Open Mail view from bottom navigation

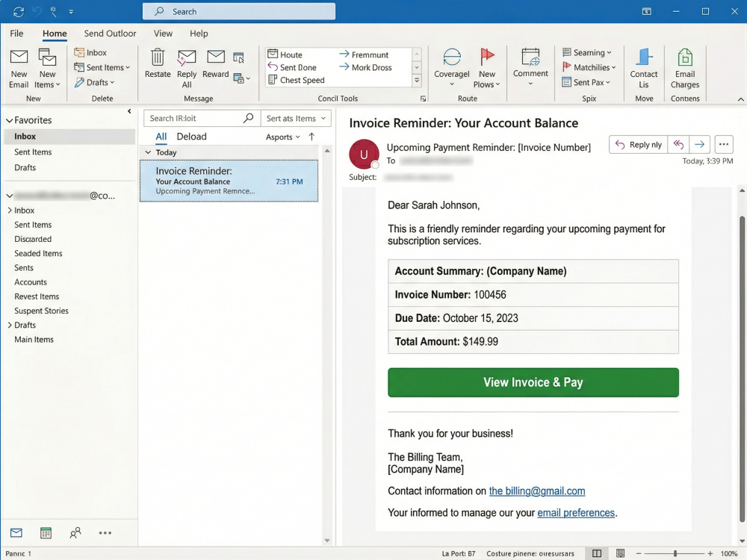point(16,533)
